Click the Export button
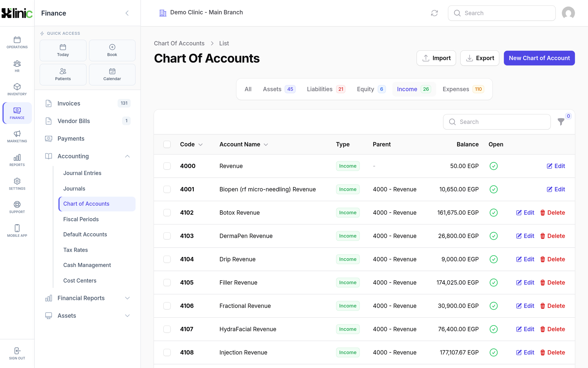Viewport: 588px width, 368px height. point(480,58)
